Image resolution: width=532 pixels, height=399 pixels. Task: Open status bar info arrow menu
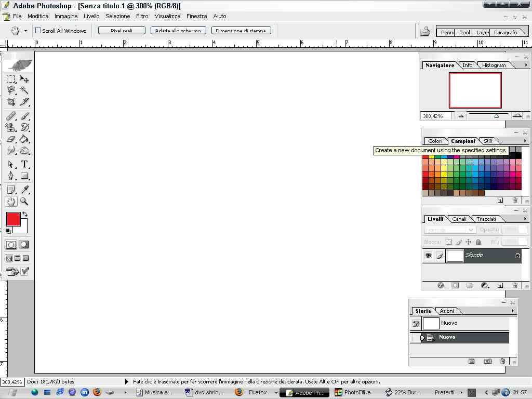click(127, 382)
